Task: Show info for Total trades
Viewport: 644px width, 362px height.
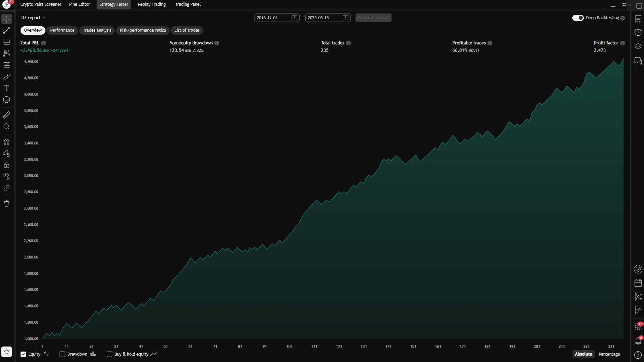Action: click(x=348, y=43)
